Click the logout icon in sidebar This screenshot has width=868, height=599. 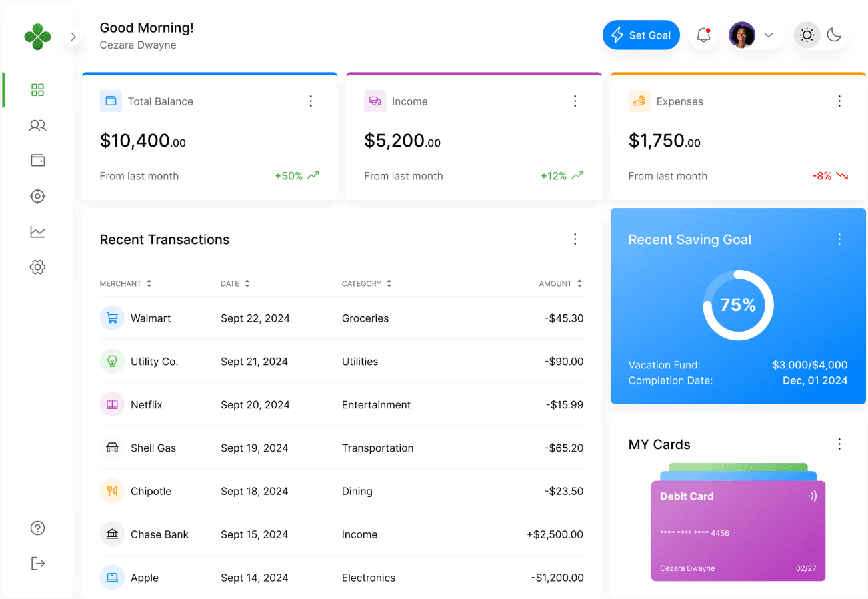click(x=37, y=564)
